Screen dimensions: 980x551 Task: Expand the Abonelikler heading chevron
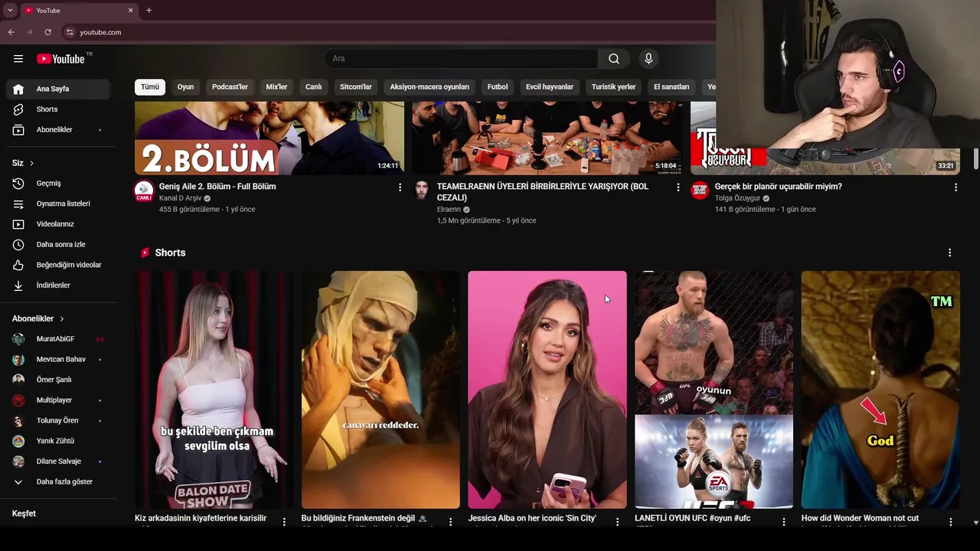pos(62,318)
